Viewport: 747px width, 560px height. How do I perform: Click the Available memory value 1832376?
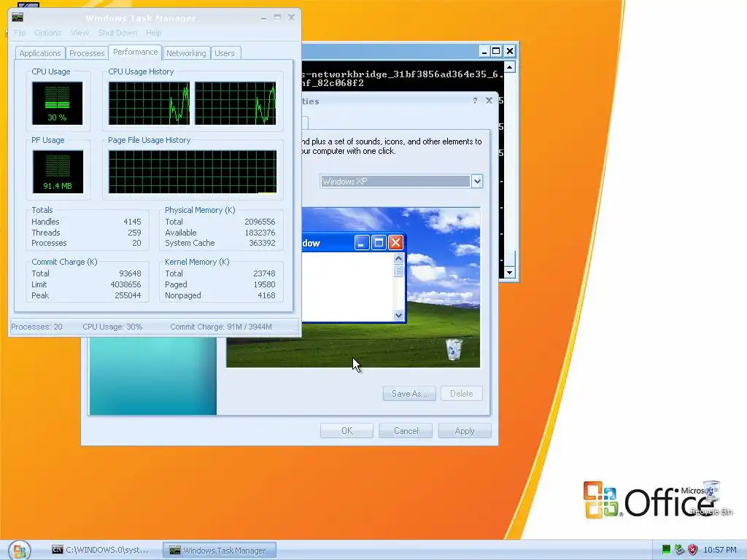[260, 233]
